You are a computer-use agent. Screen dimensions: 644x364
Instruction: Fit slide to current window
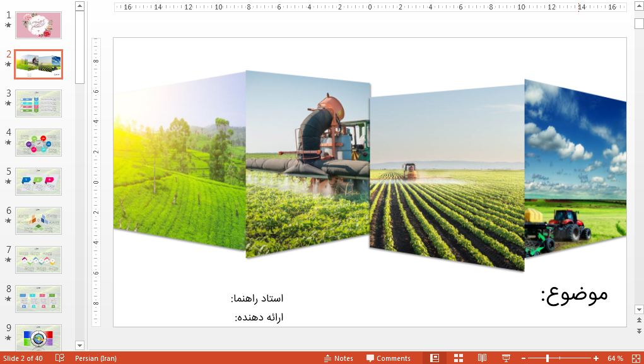636,358
